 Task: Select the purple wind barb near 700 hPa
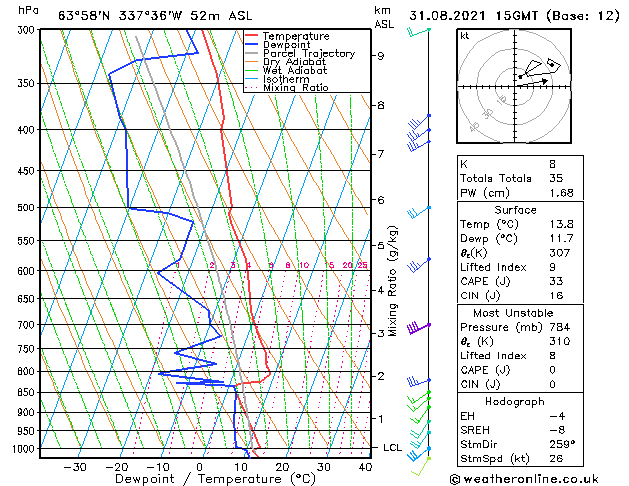tap(418, 328)
